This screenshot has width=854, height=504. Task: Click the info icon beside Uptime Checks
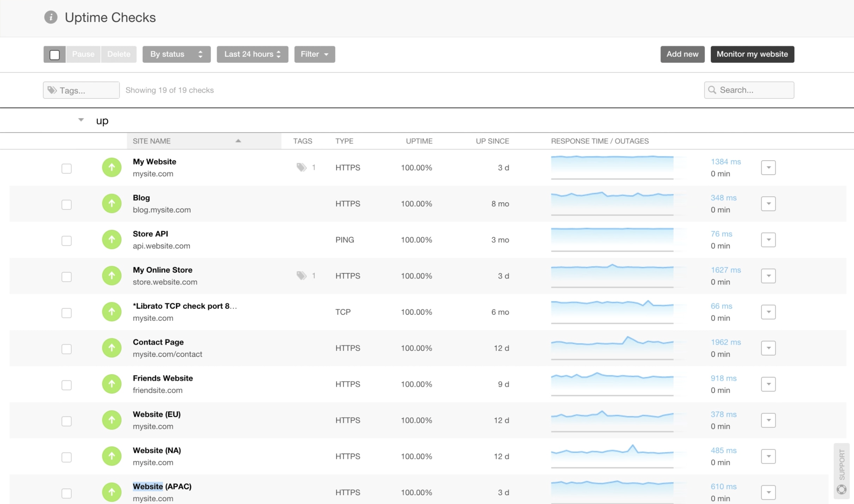pos(51,17)
